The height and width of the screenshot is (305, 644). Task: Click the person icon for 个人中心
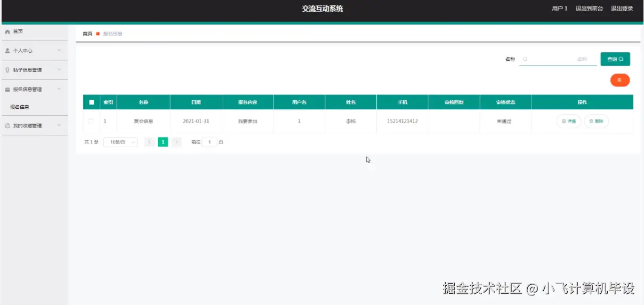[7, 51]
